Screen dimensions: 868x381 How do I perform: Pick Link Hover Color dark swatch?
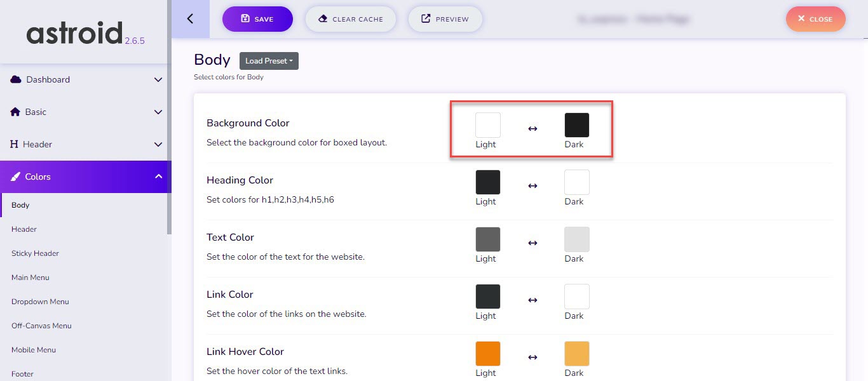[577, 354]
